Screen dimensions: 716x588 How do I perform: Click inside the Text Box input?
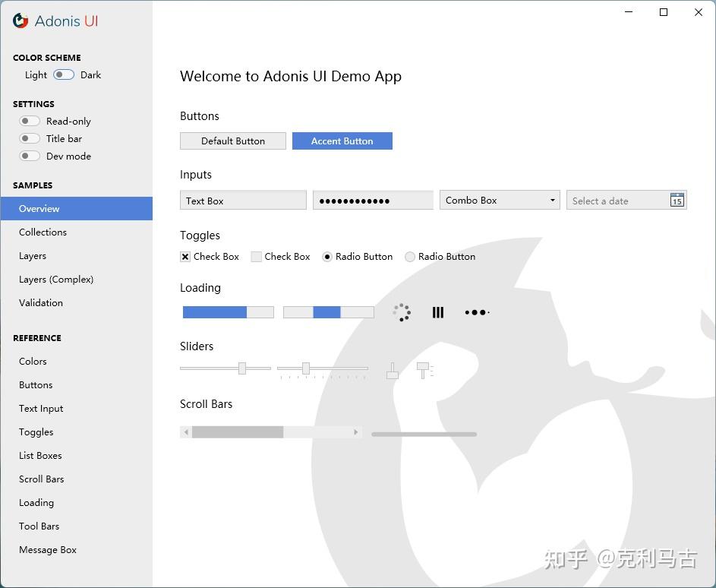[x=243, y=200]
